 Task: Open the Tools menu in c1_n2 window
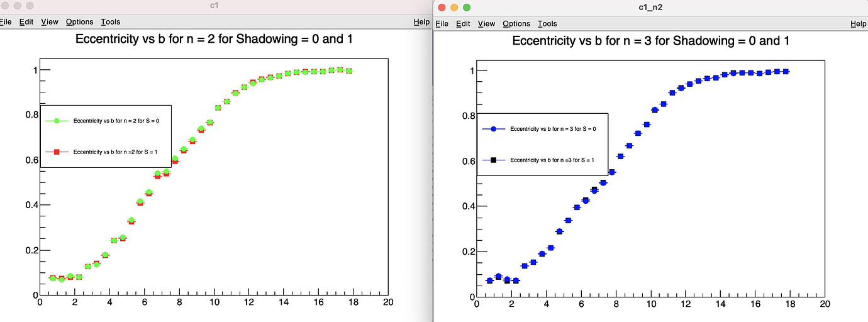click(548, 24)
